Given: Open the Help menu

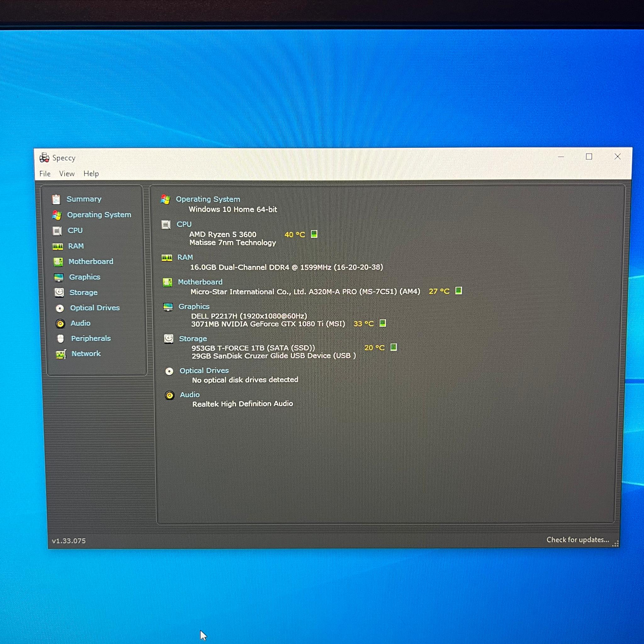Looking at the screenshot, I should click(x=91, y=174).
